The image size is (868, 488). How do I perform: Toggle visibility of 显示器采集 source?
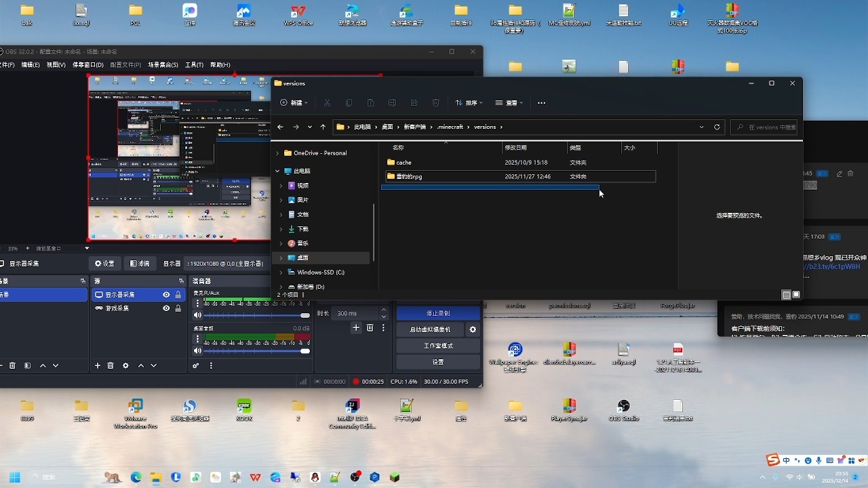166,295
